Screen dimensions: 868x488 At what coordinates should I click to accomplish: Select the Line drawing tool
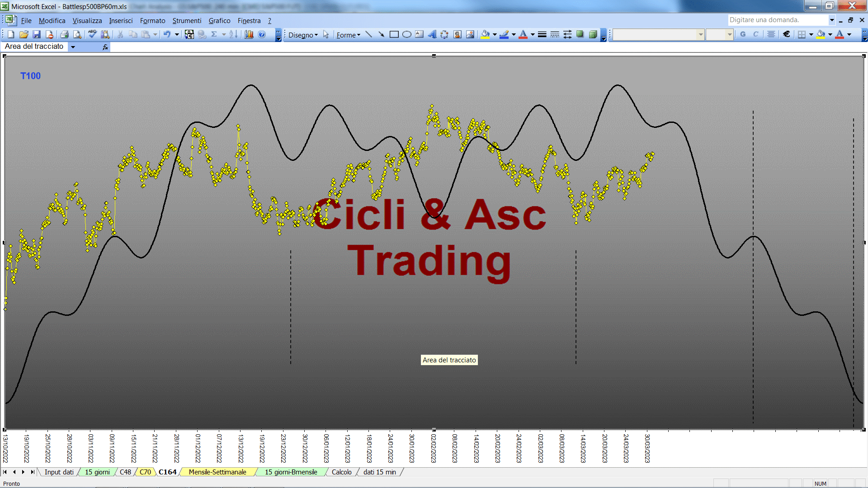(368, 34)
